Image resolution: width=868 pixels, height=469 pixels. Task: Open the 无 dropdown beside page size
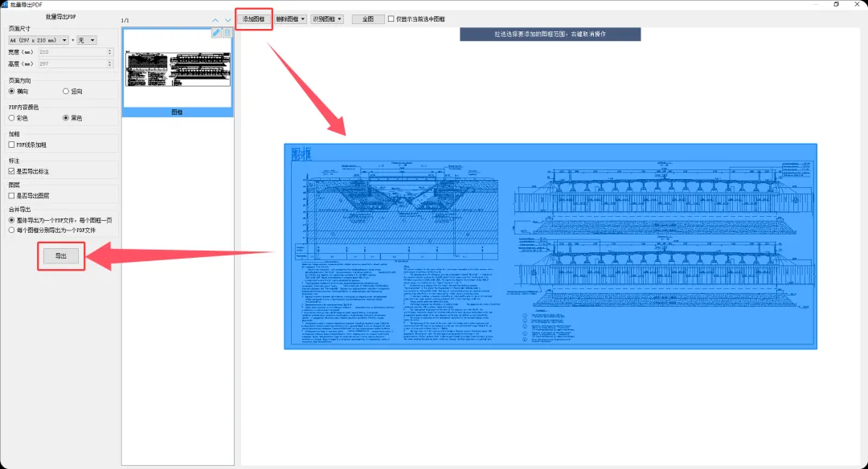(x=86, y=39)
